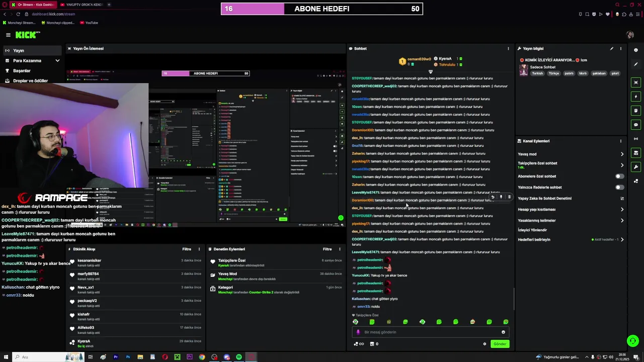Open the channel points infinity icon

(x=359, y=344)
